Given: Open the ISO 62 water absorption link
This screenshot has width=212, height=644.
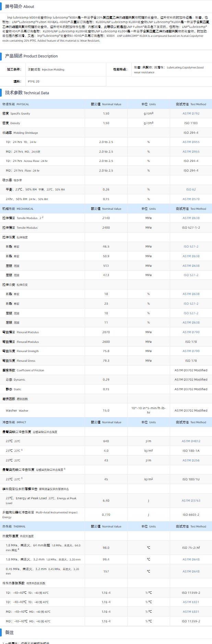Looking at the screenshot, I should (191, 189).
